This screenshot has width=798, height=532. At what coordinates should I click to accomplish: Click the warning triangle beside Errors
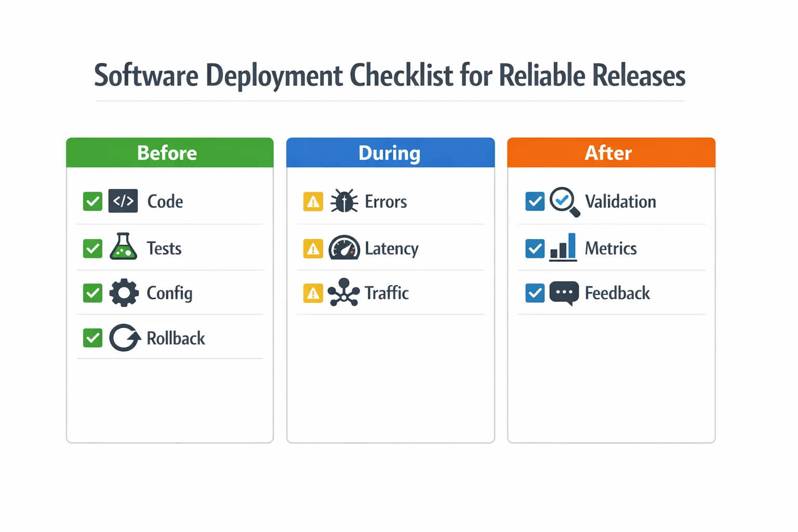click(x=312, y=201)
